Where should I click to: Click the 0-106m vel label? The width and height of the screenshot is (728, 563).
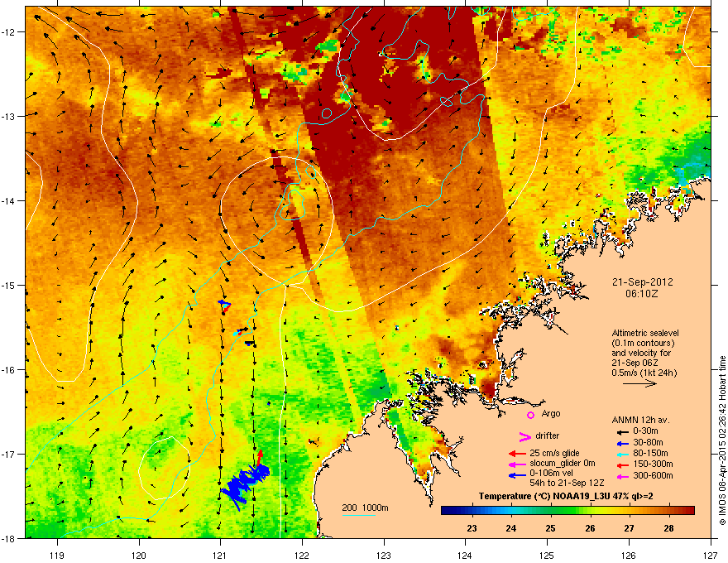tap(551, 474)
